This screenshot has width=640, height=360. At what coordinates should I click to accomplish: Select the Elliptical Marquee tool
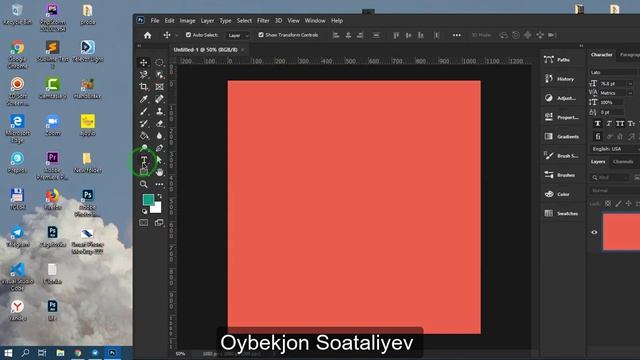pyautogui.click(x=159, y=62)
